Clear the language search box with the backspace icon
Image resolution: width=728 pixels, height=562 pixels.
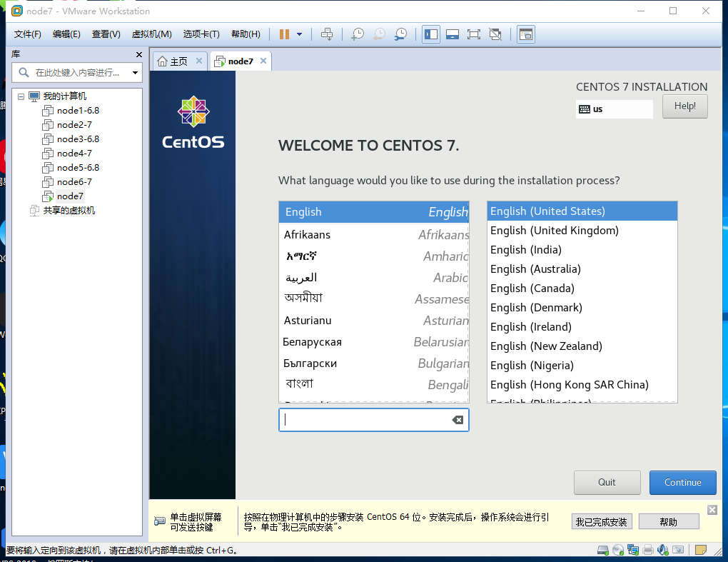pos(457,420)
